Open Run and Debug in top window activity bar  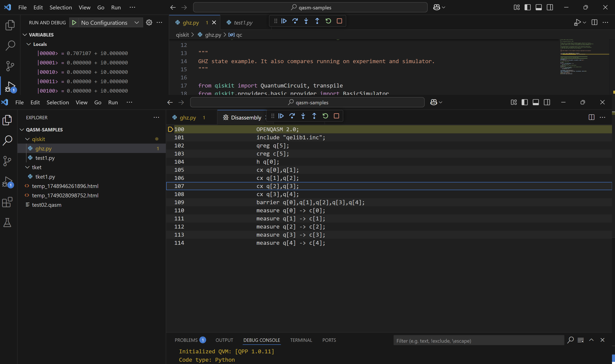click(10, 87)
